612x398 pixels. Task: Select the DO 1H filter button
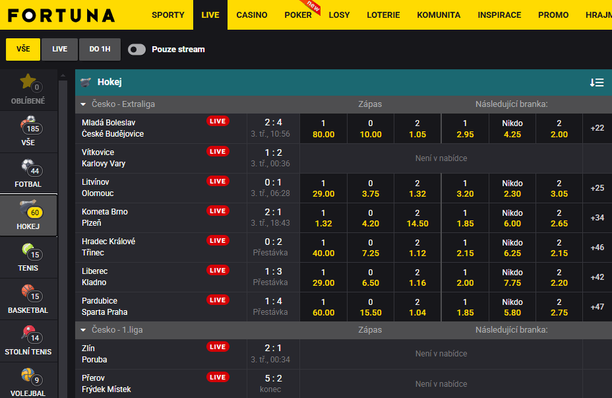pyautogui.click(x=100, y=49)
